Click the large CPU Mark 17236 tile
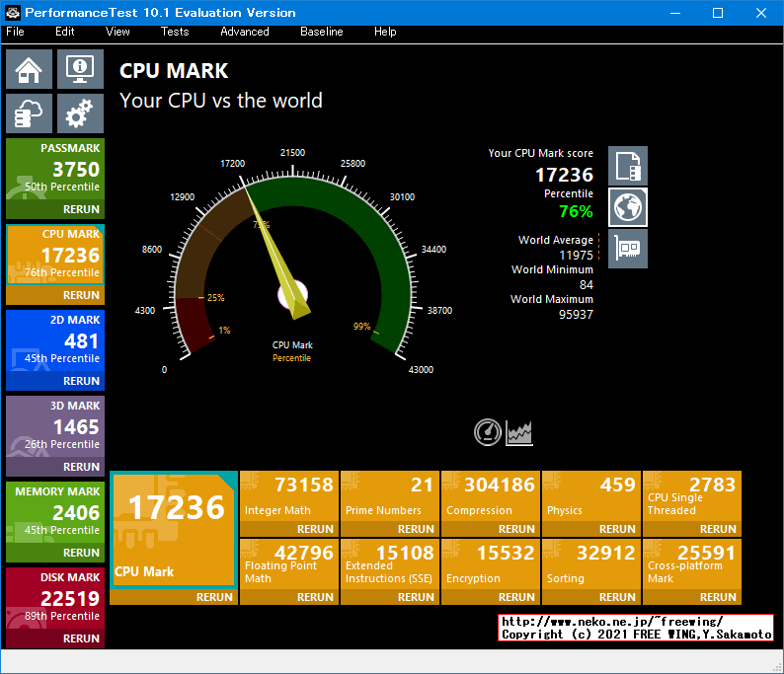784x674 pixels. tap(174, 529)
